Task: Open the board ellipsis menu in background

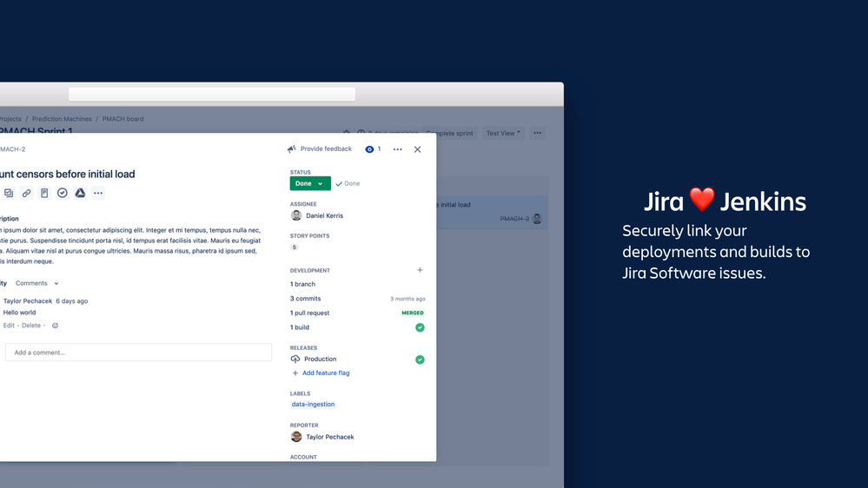Action: click(x=538, y=134)
